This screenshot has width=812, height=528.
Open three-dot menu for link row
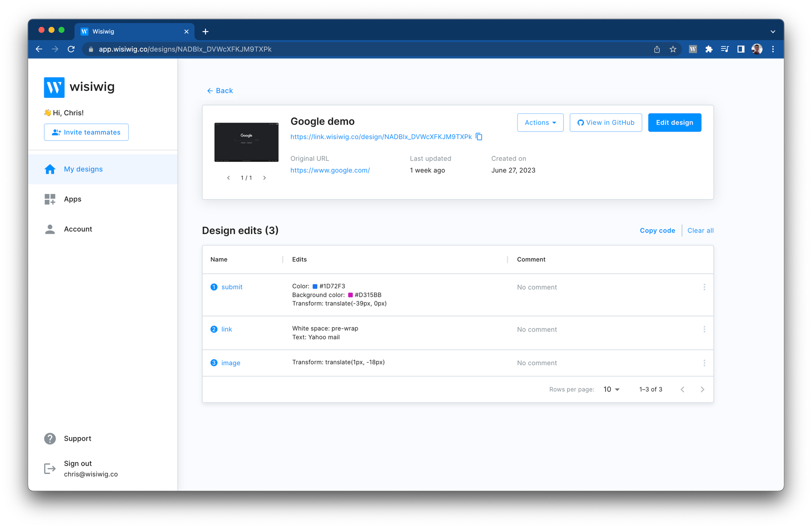pos(704,329)
